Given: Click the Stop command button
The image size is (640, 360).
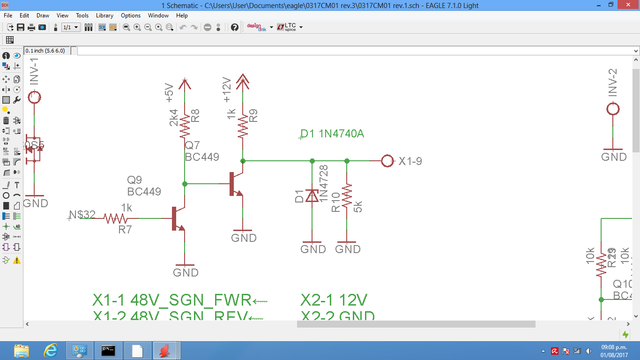Looking at the screenshot, I should [x=207, y=27].
